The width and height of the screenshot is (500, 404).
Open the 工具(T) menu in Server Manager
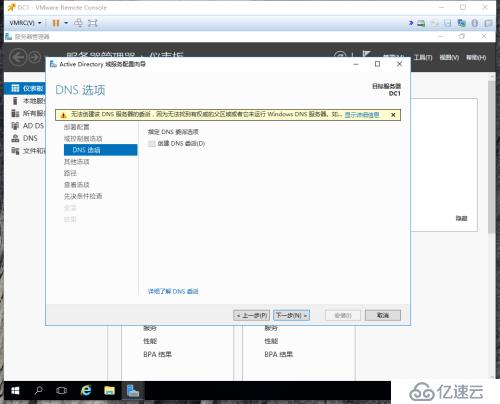423,58
